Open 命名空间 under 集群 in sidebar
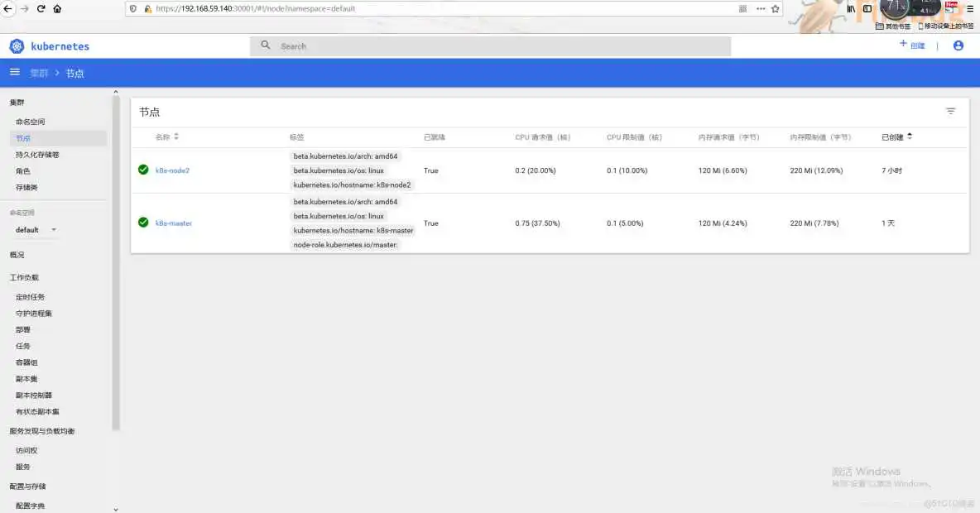The height and width of the screenshot is (513, 980). pos(30,122)
